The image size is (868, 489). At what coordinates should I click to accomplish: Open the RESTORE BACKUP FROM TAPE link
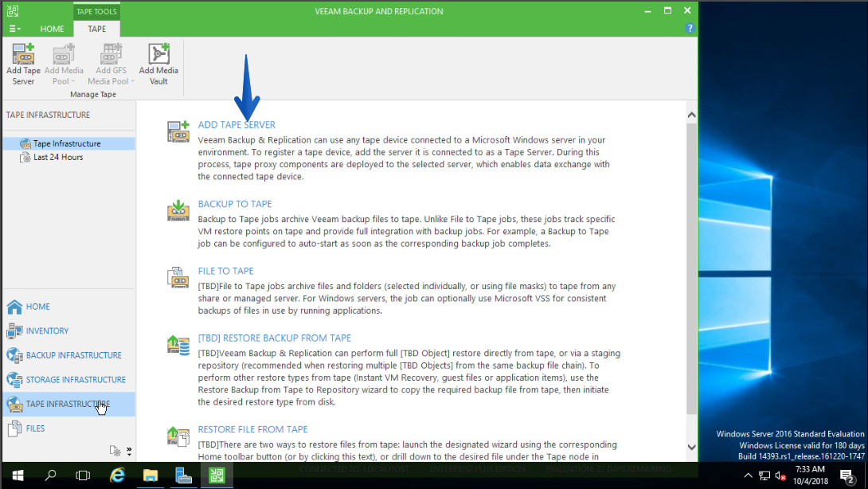[275, 338]
